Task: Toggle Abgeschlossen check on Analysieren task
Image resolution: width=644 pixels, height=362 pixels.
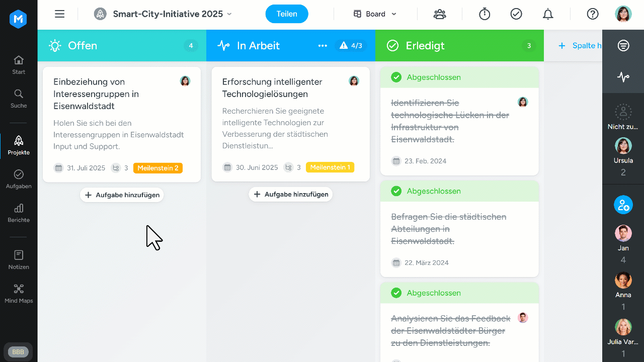Action: tap(396, 293)
